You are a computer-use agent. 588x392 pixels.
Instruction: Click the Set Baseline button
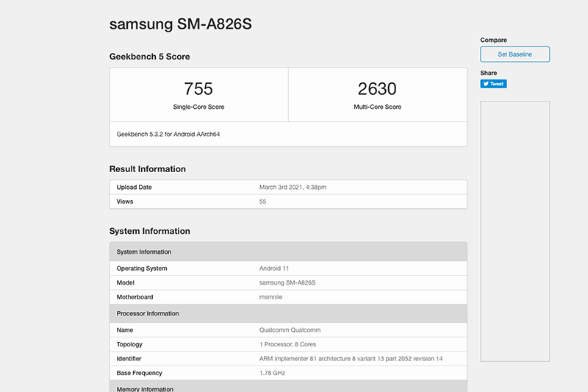(x=514, y=54)
